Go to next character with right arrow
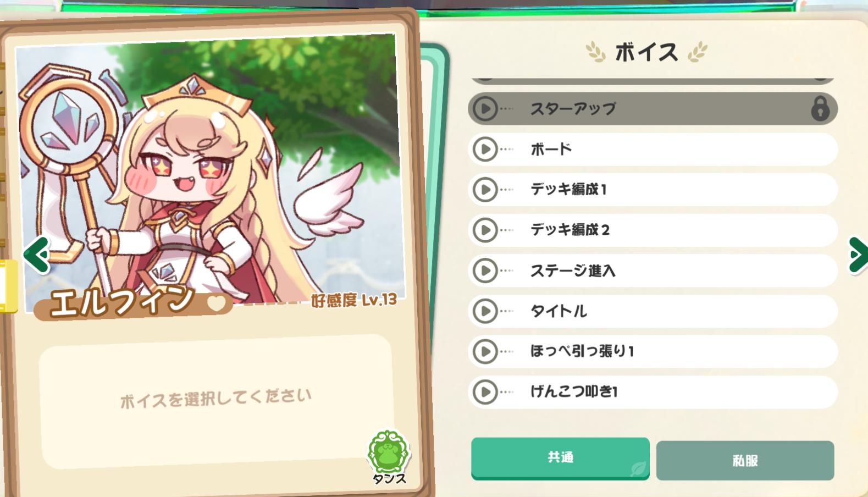868x497 pixels. [x=858, y=255]
